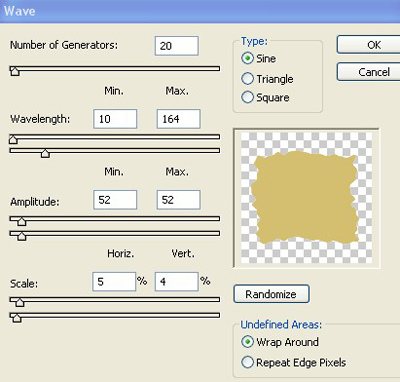This screenshot has width=400, height=382.
Task: Click the Scale Vert. percent field
Action: coord(177,282)
